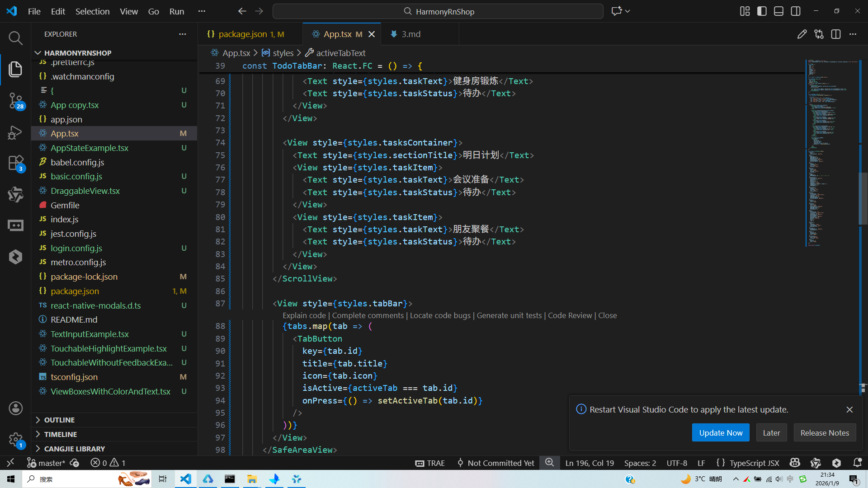Click the editor vertical scrollbar thumb
The height and width of the screenshot is (488, 868).
863,199
